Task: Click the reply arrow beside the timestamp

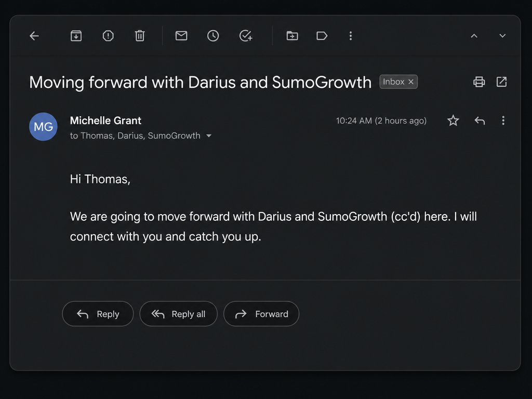Action: [480, 121]
